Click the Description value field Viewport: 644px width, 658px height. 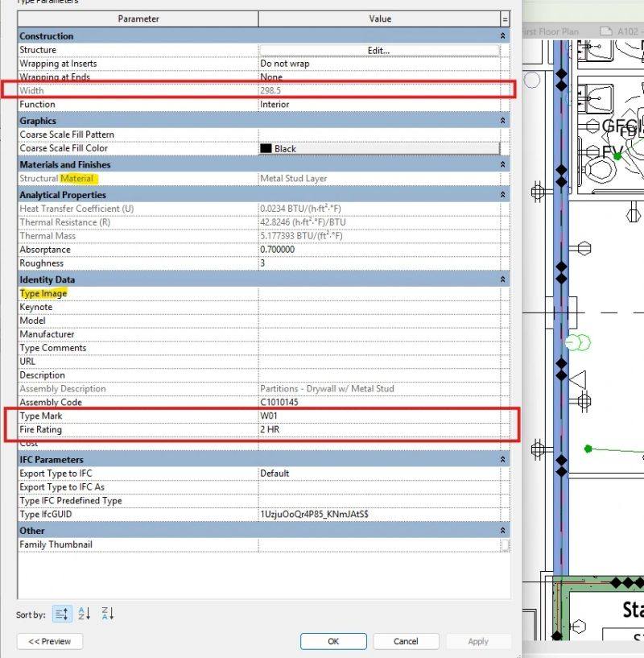(x=379, y=375)
